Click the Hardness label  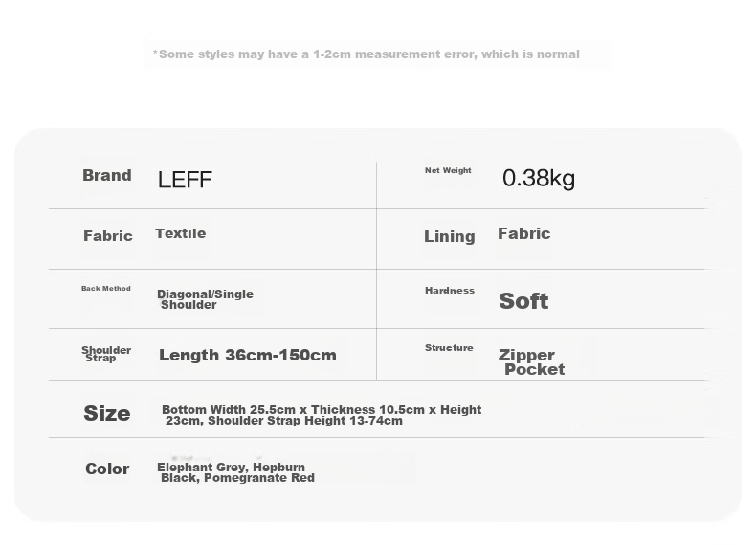pyautogui.click(x=450, y=290)
